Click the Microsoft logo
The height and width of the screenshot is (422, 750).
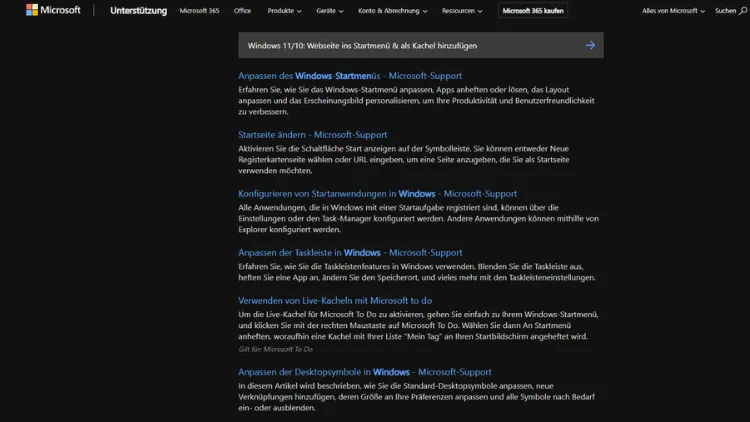(53, 10)
